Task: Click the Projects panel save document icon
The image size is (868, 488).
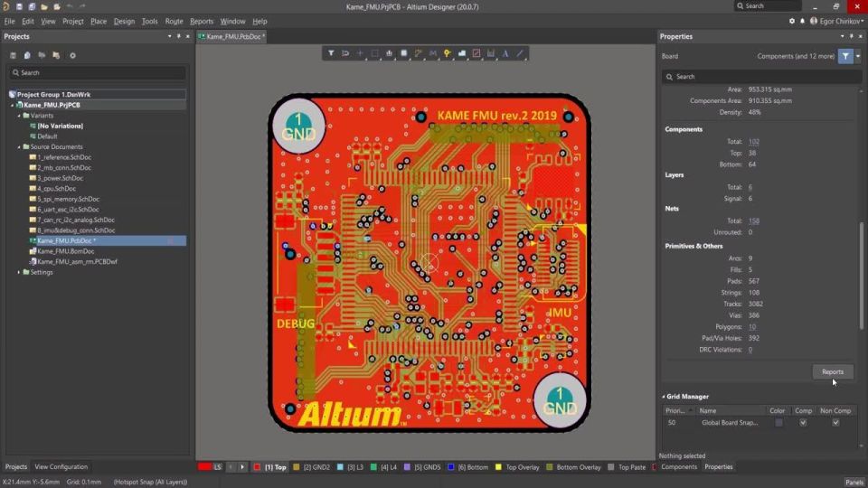Action: click(13, 55)
